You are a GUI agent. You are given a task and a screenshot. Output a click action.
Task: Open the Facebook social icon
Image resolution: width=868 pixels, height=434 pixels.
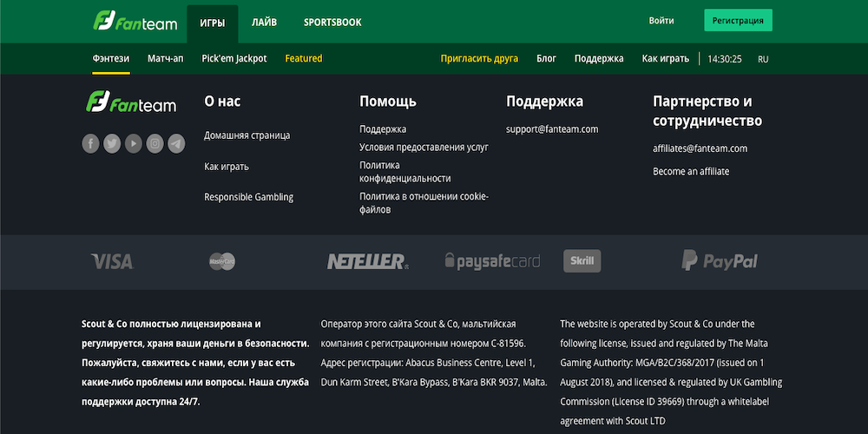click(90, 144)
